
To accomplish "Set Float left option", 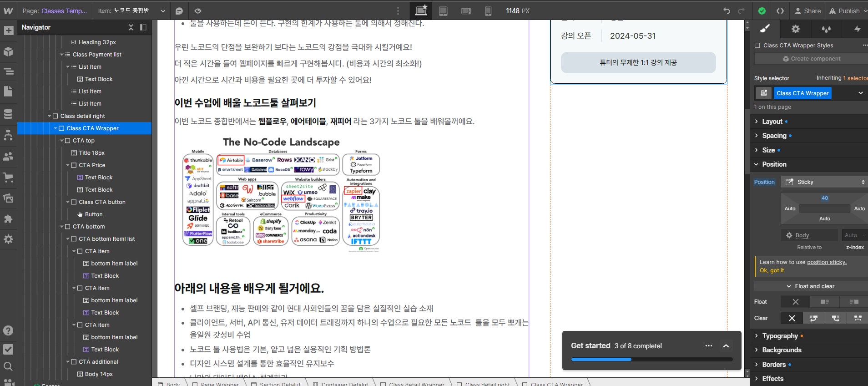I will [x=825, y=302].
